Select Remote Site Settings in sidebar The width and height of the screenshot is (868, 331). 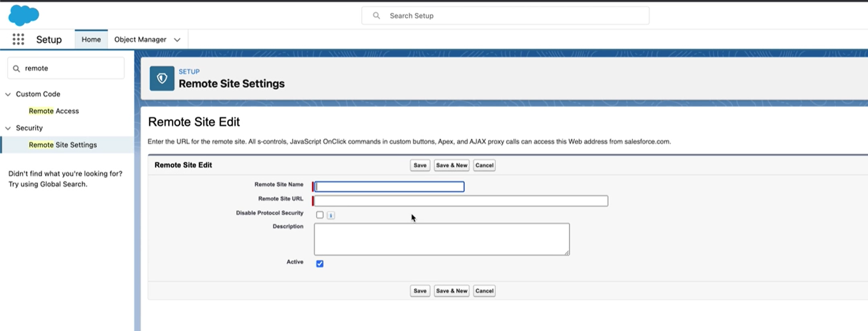(63, 145)
